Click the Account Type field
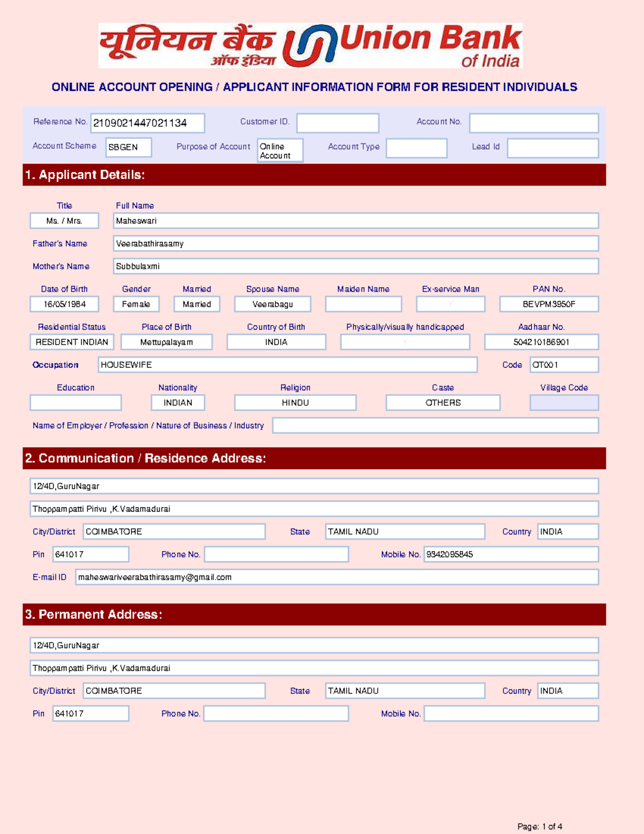Viewport: 644px width, 834px height. (x=417, y=148)
